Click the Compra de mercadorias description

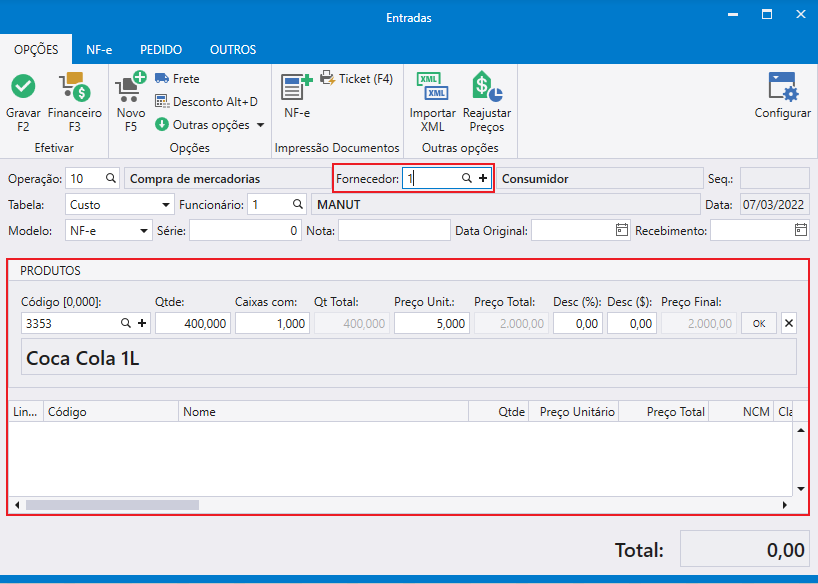point(195,178)
